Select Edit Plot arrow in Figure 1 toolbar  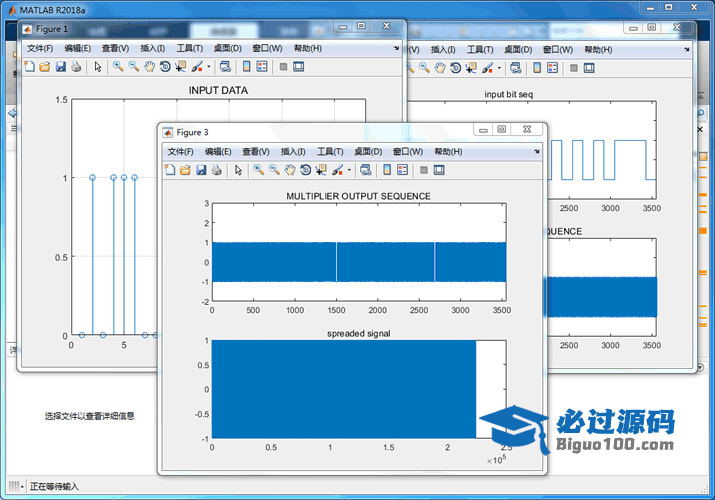(x=98, y=67)
